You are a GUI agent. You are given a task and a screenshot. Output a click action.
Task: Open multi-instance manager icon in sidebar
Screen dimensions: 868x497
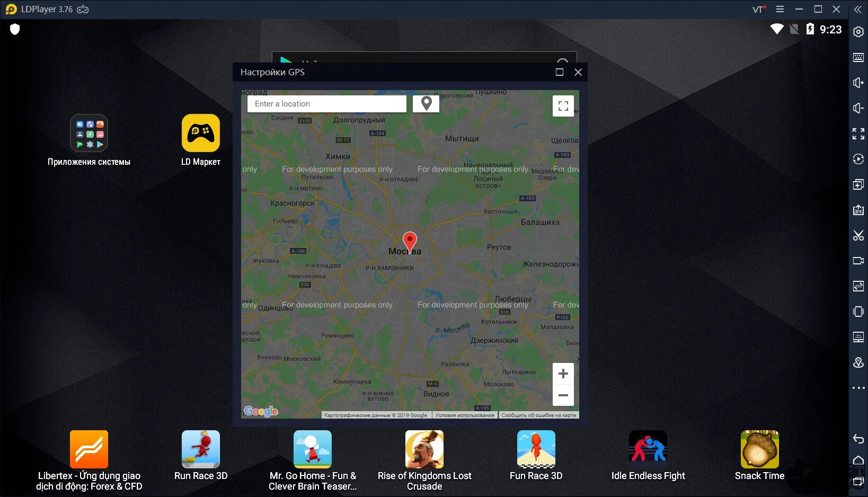click(x=858, y=184)
